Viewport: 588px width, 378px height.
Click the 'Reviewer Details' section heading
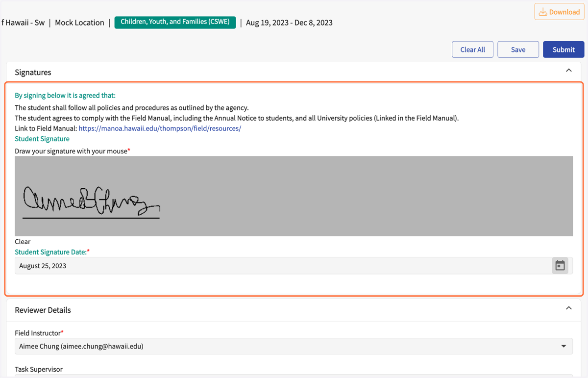(x=43, y=310)
